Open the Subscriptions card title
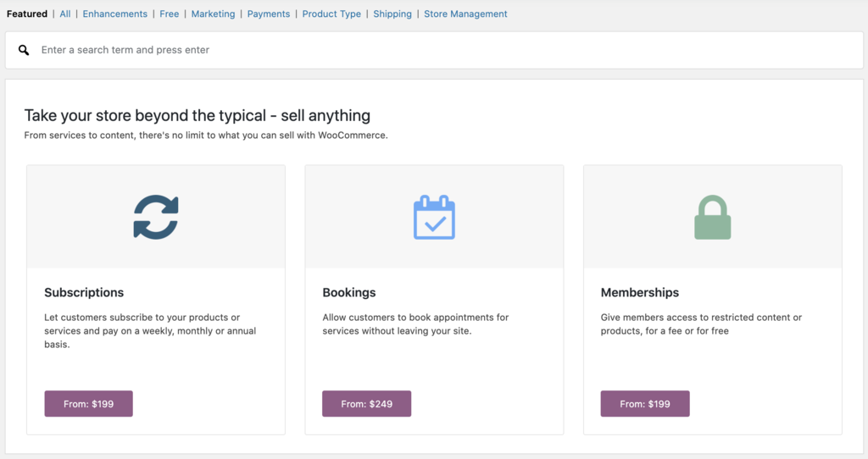The image size is (868, 459). pos(84,292)
